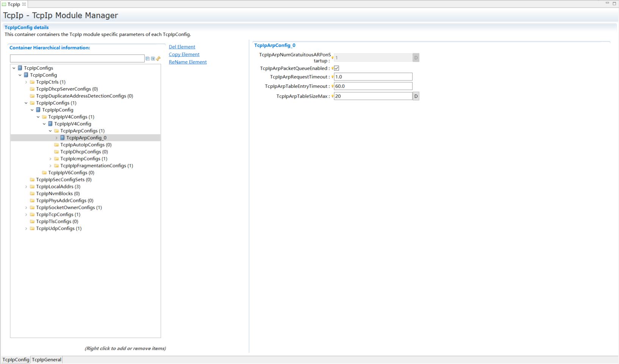Select TcpIpSocketOwnerConfigs in the tree
Screen dimensions: 619x364
[66, 208]
